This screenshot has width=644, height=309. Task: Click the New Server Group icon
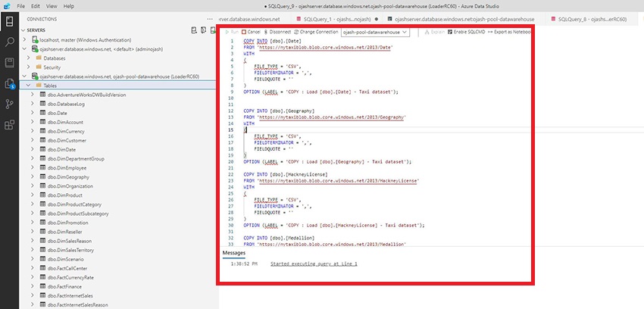(x=203, y=30)
